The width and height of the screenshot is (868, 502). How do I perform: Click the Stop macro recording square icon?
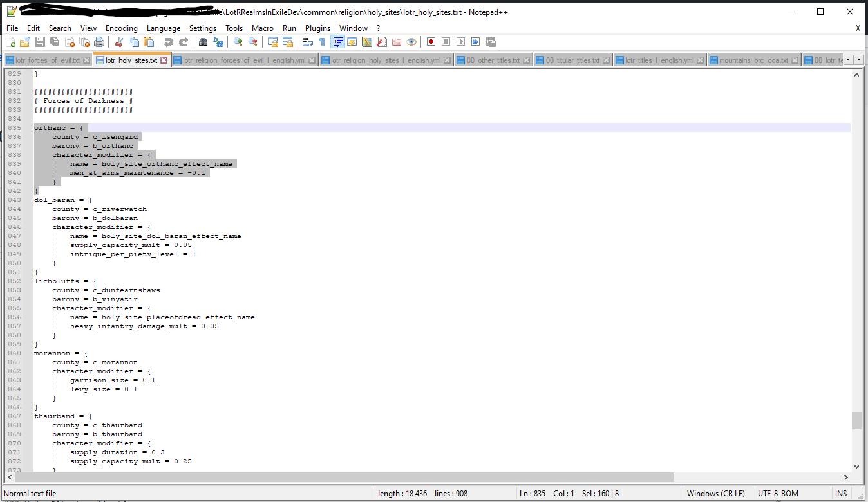pos(446,42)
